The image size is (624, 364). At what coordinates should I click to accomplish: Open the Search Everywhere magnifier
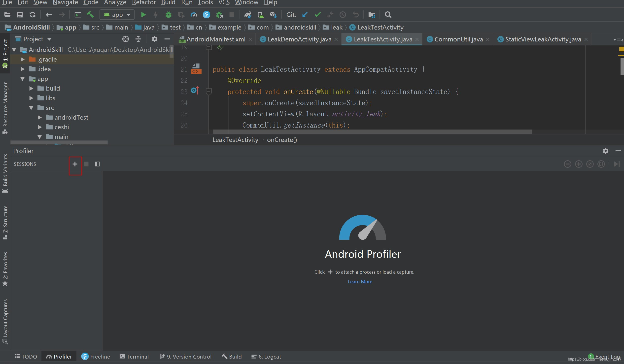coord(388,15)
